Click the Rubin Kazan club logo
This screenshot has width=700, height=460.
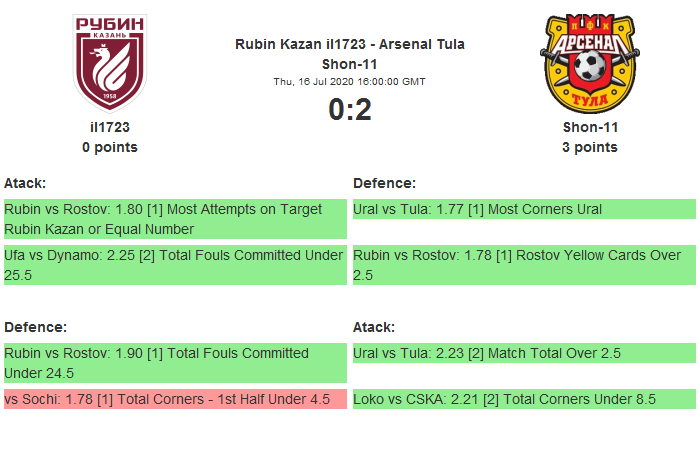coord(110,63)
